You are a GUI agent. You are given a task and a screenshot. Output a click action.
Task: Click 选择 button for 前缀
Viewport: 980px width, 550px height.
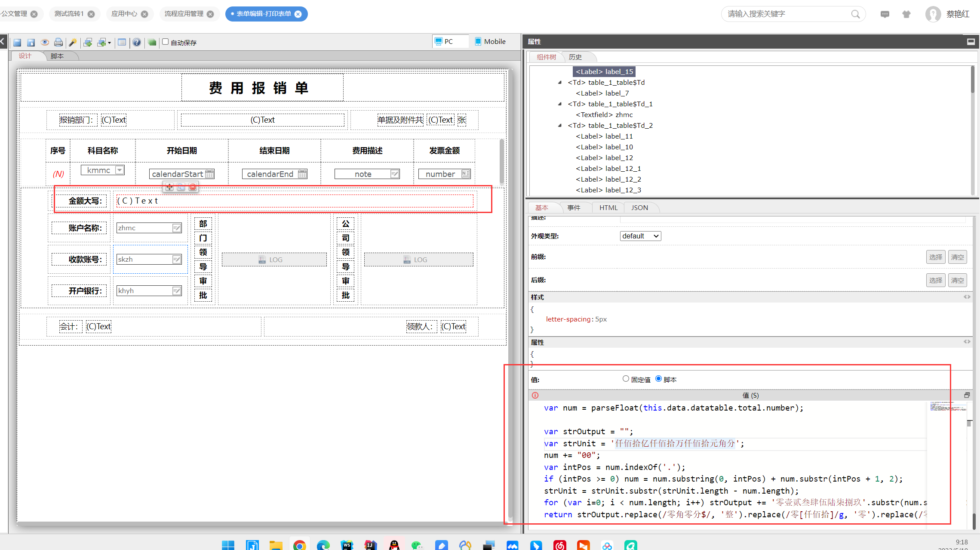pos(935,257)
